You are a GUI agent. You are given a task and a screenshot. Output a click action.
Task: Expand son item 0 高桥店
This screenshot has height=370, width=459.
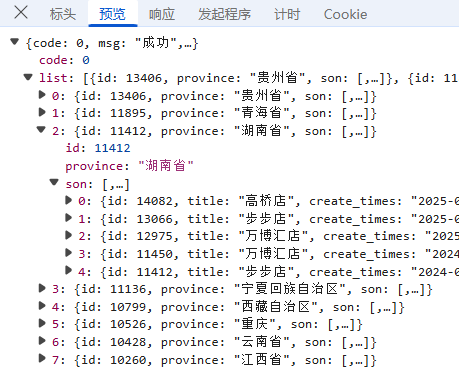pos(69,200)
